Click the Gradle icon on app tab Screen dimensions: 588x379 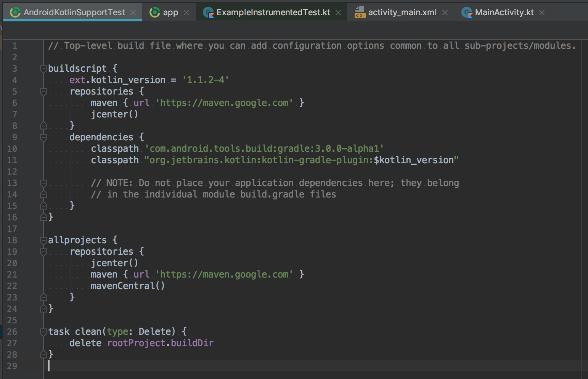(155, 12)
